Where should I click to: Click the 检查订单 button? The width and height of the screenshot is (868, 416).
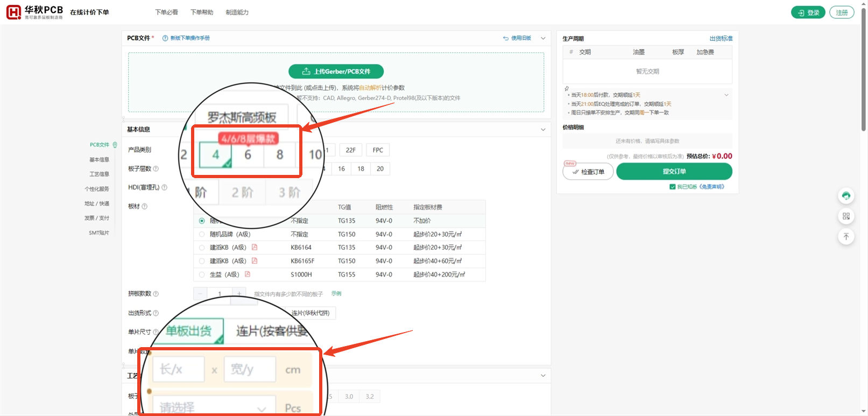coord(588,172)
